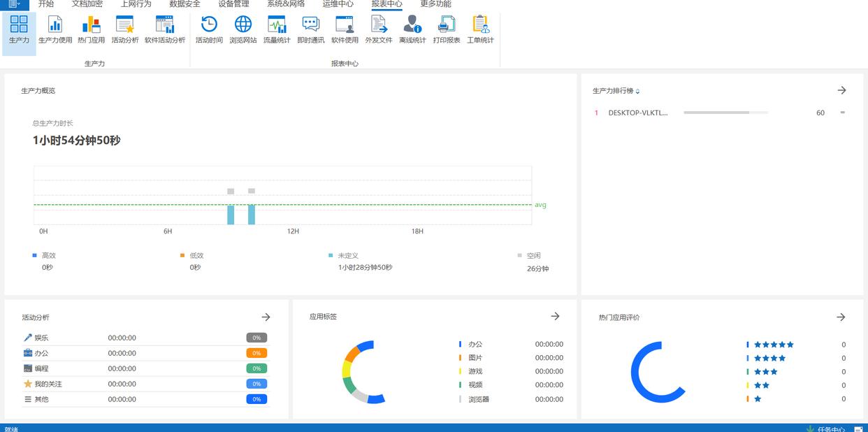The height and width of the screenshot is (432, 868).
Task: Toggle sort order of 生产力排行榜
Action: tap(637, 92)
